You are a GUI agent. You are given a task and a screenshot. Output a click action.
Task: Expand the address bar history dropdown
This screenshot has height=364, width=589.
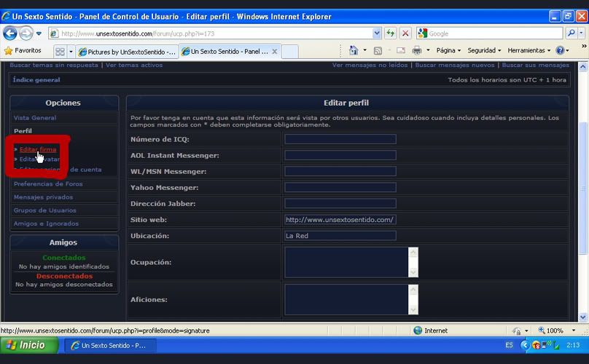(377, 33)
